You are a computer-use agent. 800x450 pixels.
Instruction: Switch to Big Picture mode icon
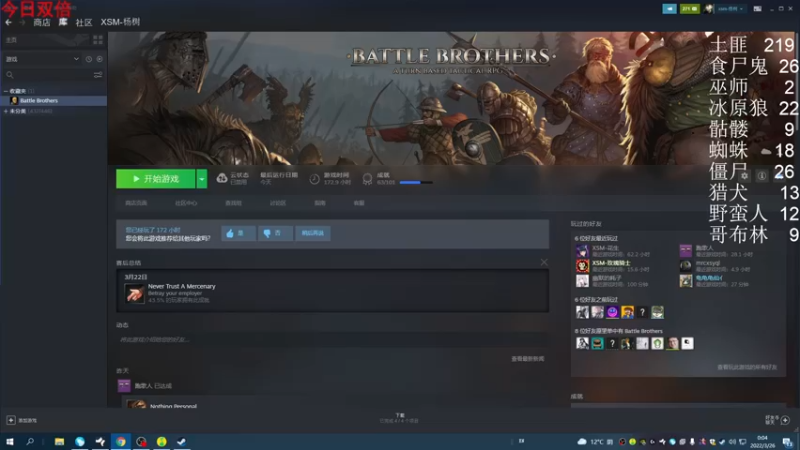click(758, 9)
